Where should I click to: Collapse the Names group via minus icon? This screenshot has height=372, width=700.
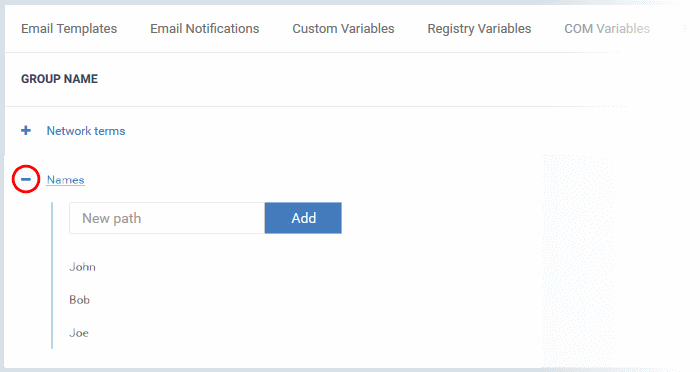tap(26, 179)
